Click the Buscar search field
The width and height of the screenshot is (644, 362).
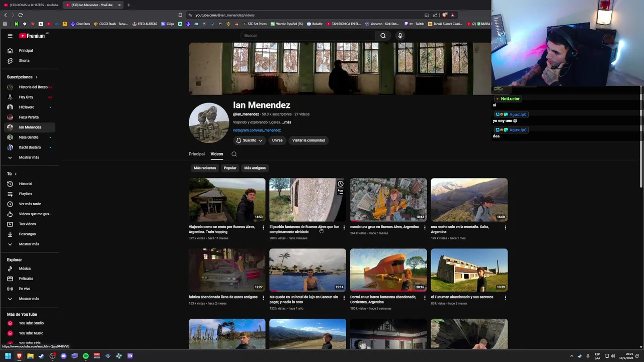point(307,36)
